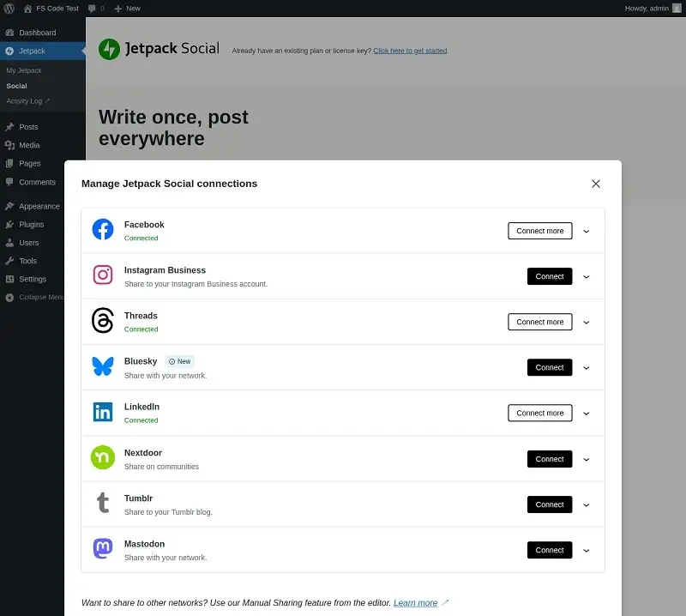
Task: Click the Threads logo icon
Action: pyautogui.click(x=103, y=321)
